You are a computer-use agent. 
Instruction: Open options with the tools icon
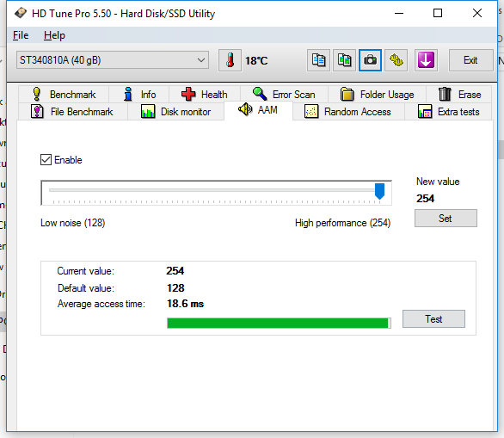tap(396, 60)
